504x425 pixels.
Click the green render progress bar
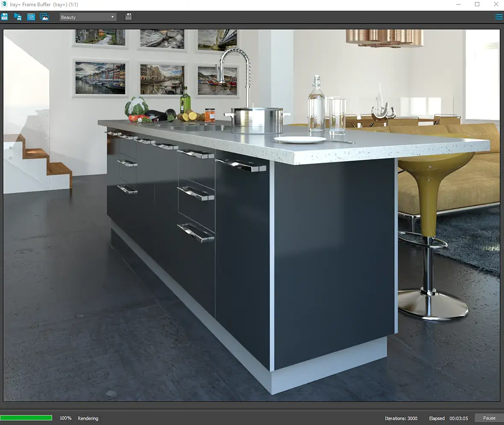tap(26, 418)
